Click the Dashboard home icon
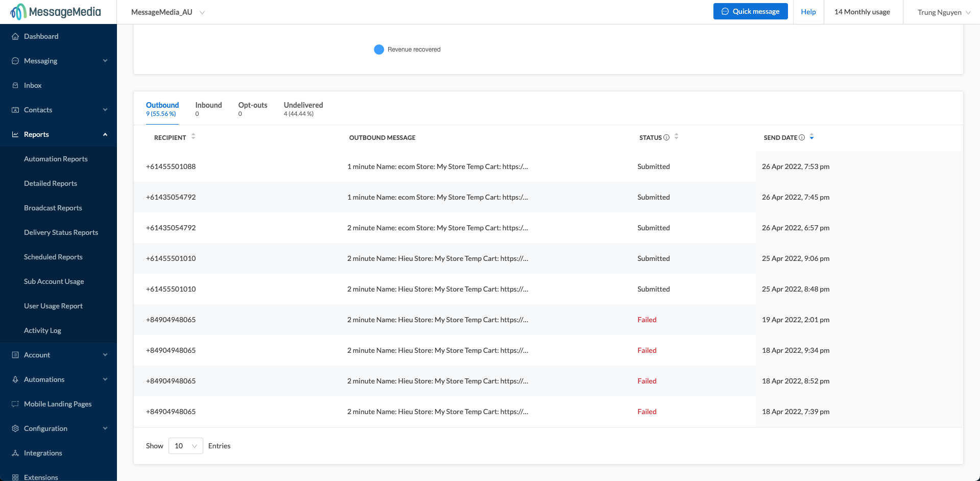This screenshot has width=980, height=481. (x=15, y=36)
